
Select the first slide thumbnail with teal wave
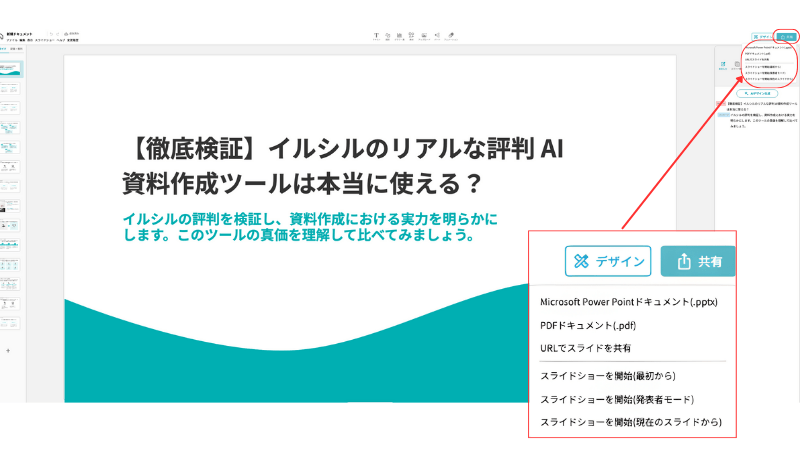coord(11,69)
